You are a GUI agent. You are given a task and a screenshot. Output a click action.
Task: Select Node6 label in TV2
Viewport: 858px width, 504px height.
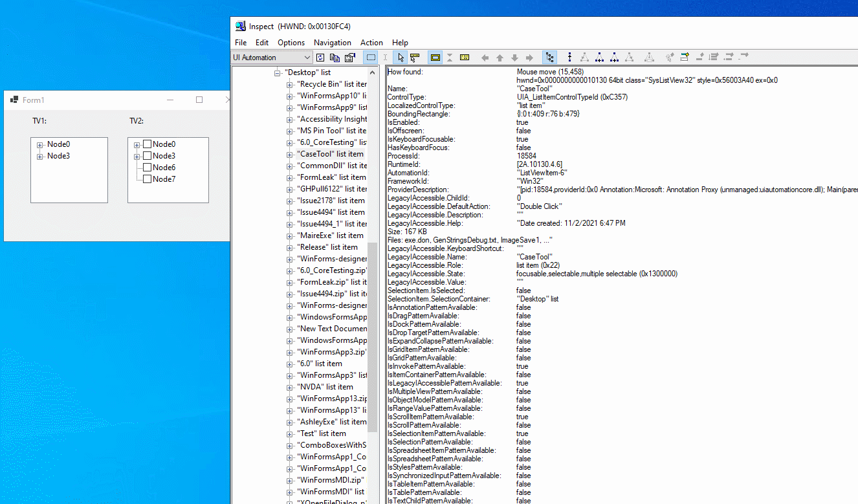[164, 168]
